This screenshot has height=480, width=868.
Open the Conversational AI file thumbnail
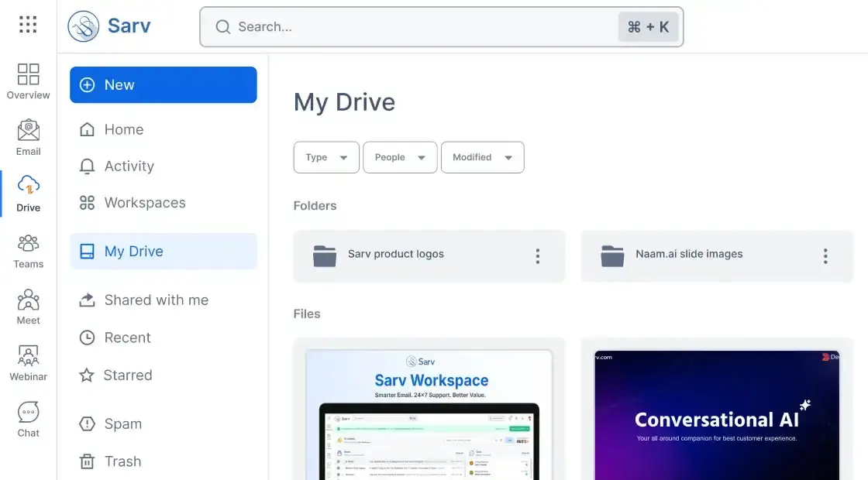coord(716,416)
